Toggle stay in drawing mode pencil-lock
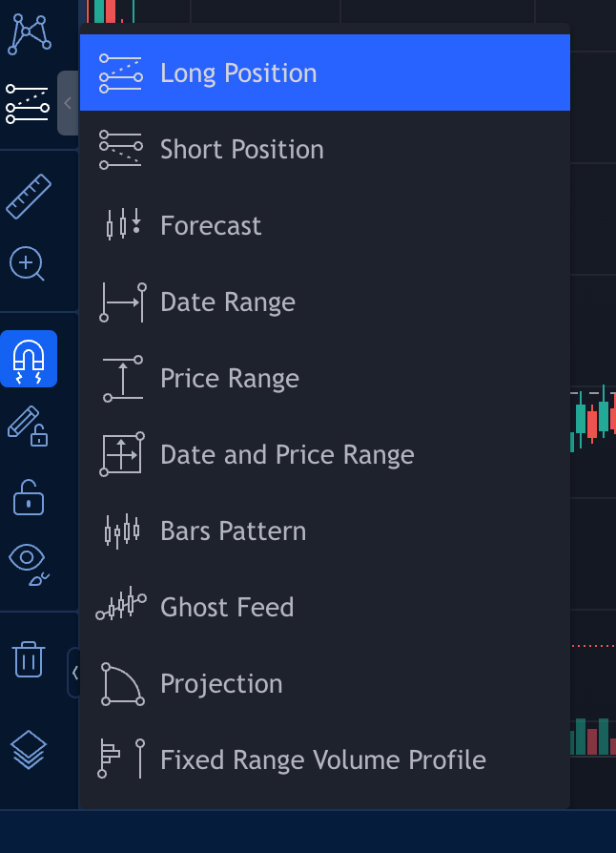 (x=28, y=426)
